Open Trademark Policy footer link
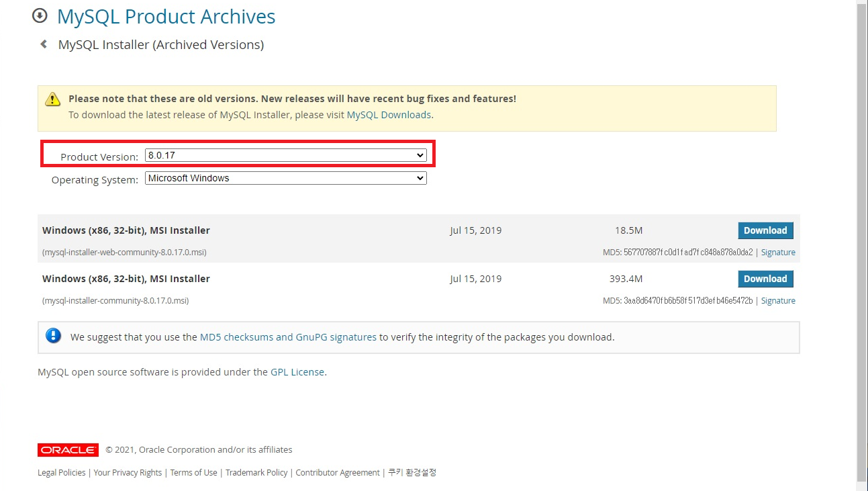The width and height of the screenshot is (868, 491). pyautogui.click(x=256, y=473)
